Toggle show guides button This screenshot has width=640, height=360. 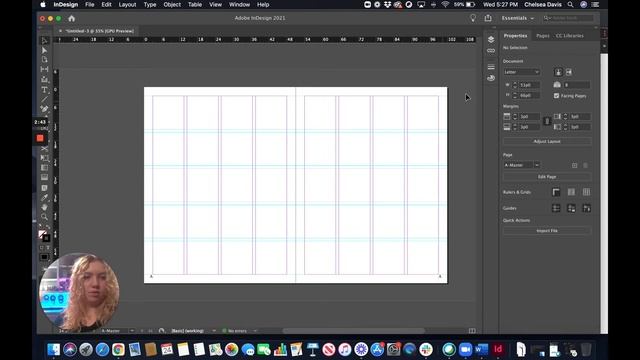556,208
